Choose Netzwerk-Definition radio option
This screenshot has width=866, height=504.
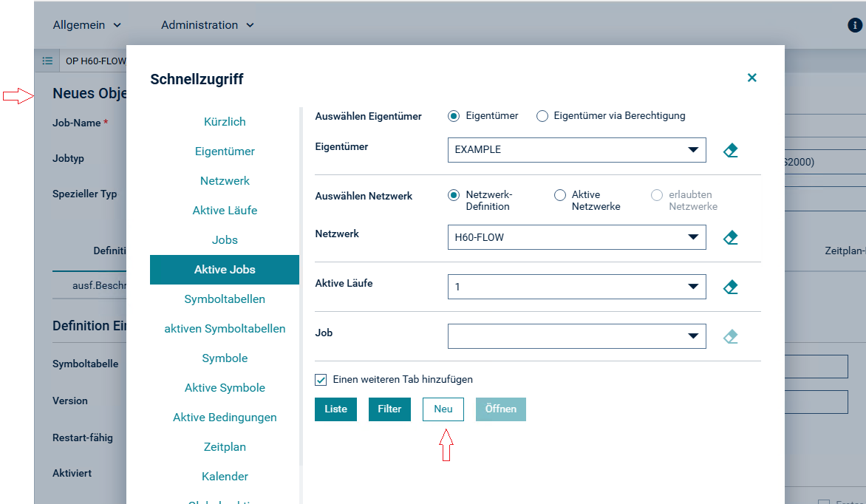[x=454, y=195]
